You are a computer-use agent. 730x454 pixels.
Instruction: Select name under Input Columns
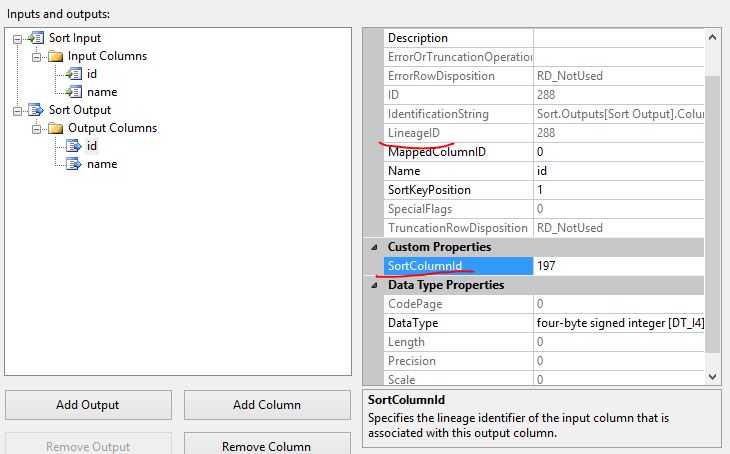click(x=102, y=92)
